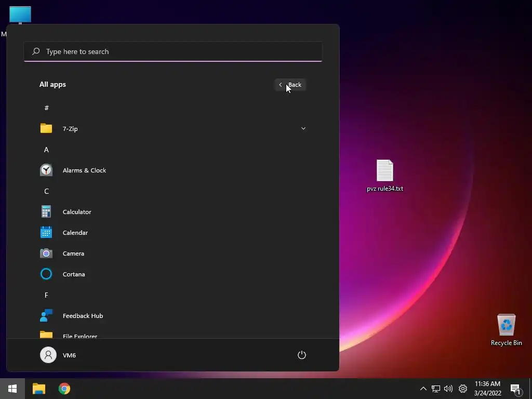Open the Calculator app icon

(46, 212)
